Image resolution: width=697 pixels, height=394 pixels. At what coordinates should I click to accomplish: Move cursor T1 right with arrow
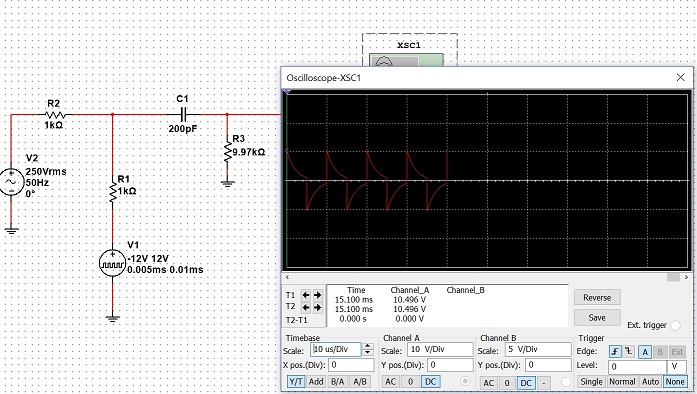point(317,295)
